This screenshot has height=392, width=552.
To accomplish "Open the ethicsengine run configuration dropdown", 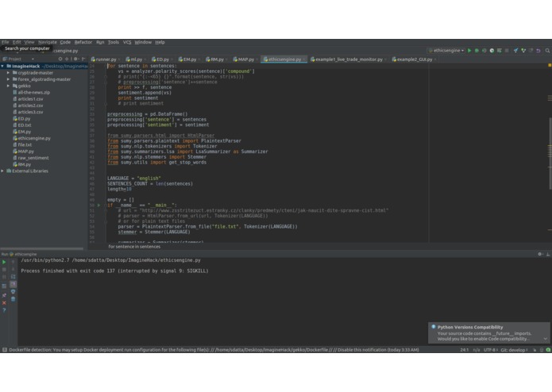I will tap(446, 51).
